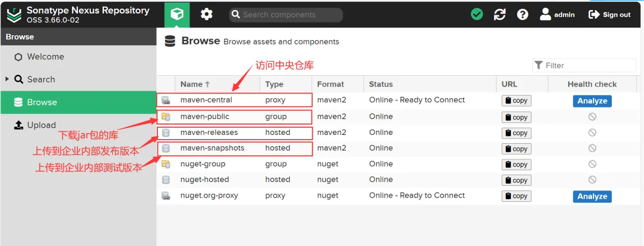The height and width of the screenshot is (246, 644).
Task: Click the maven-releases hosted database icon
Action: [x=166, y=133]
